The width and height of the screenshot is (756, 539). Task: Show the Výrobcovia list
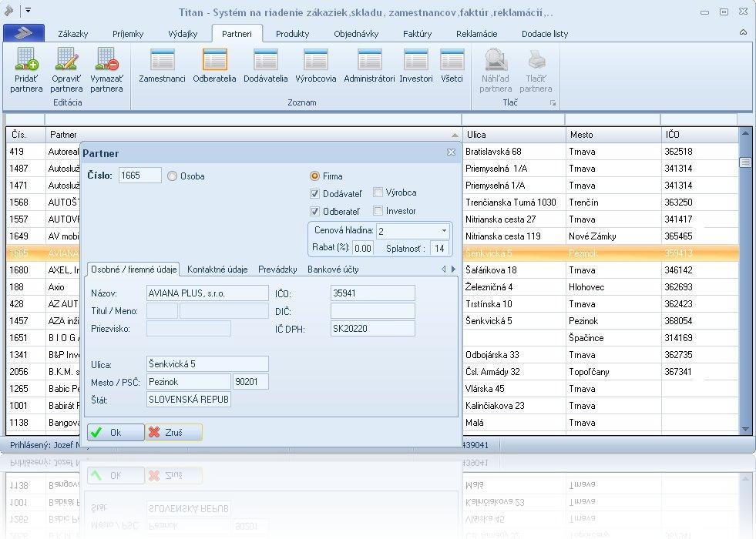(316, 65)
